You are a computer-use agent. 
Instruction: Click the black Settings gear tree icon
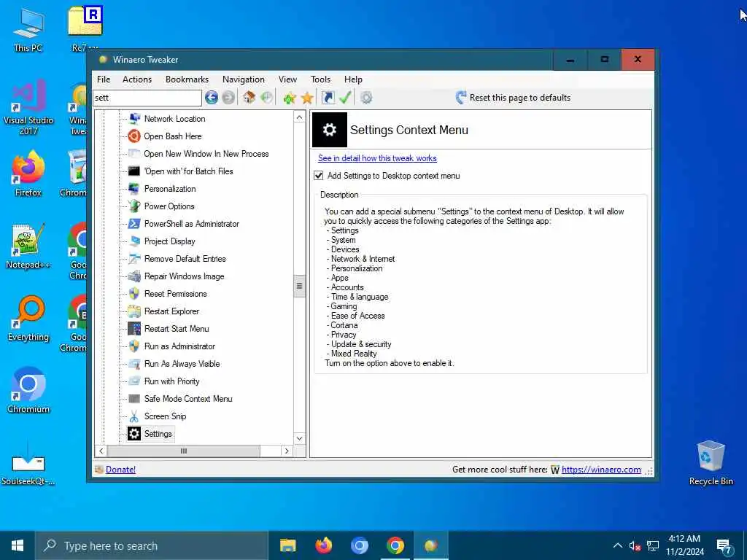134,434
